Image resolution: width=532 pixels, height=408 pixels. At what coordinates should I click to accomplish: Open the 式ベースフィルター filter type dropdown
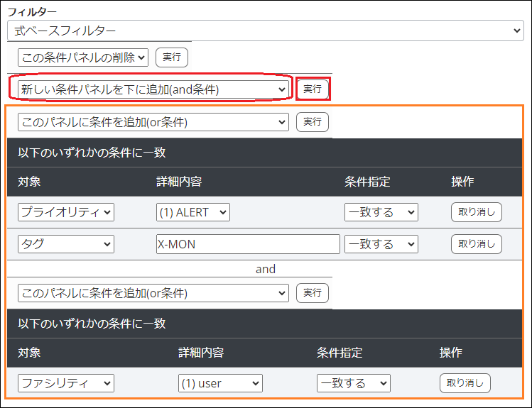point(265,31)
